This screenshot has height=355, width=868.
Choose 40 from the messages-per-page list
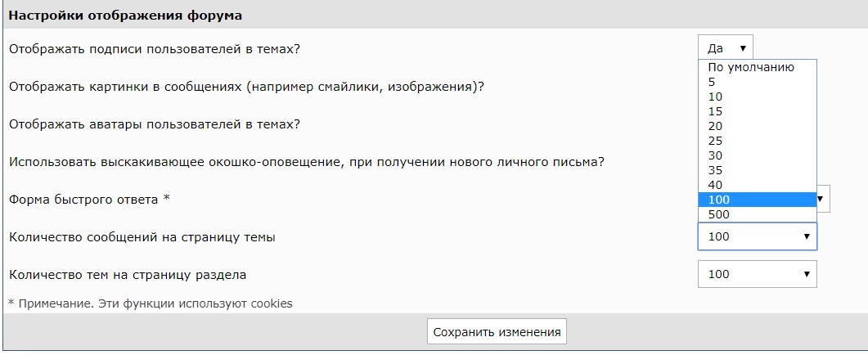pyautogui.click(x=757, y=185)
